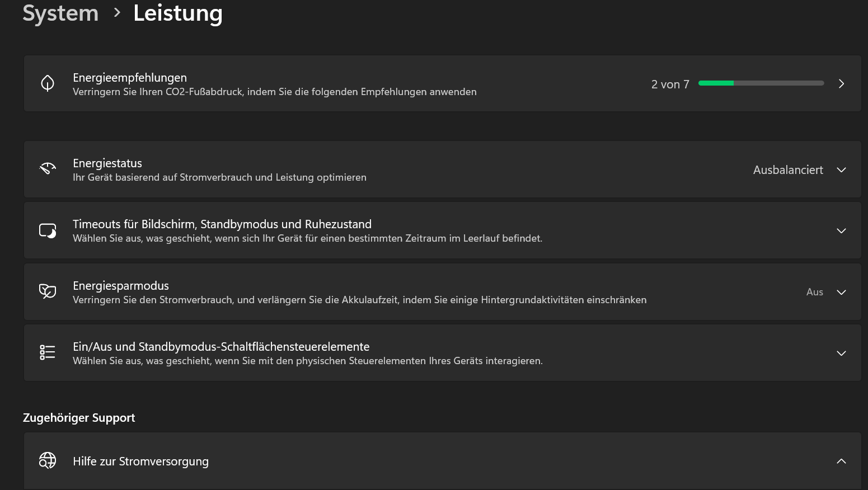
Task: Go back to System breadcrumb
Action: pyautogui.click(x=60, y=13)
